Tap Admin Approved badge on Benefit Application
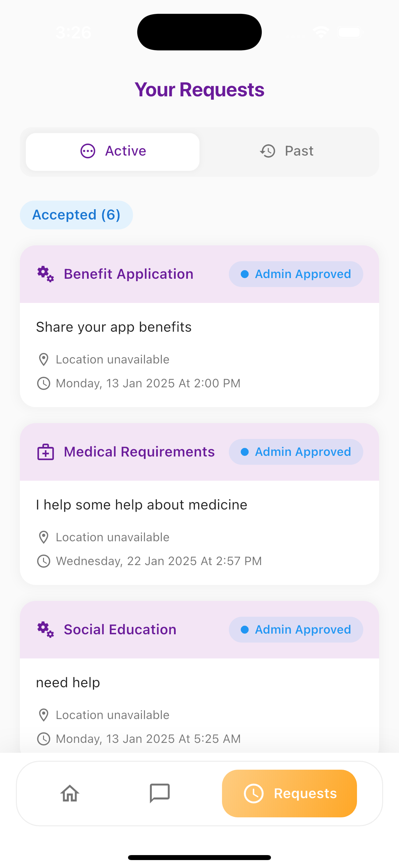This screenshot has height=868, width=399. [x=296, y=274]
